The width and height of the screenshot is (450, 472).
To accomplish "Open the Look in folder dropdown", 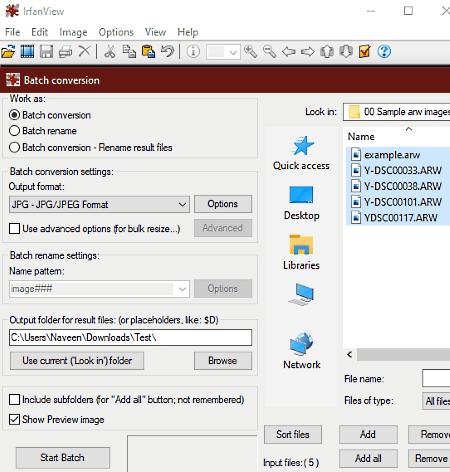I will click(x=397, y=112).
